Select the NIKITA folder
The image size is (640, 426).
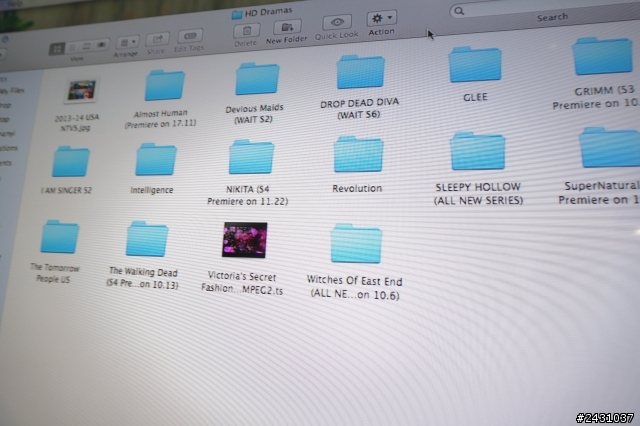tap(251, 157)
